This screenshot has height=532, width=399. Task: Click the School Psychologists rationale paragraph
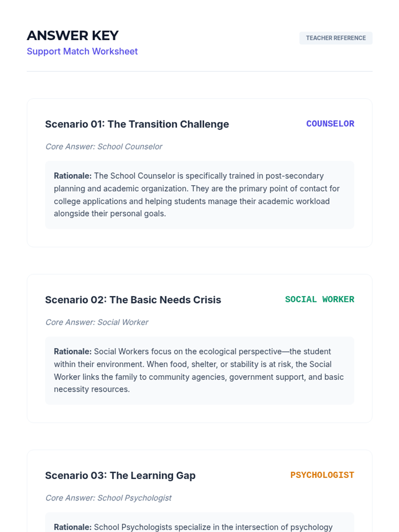tap(193, 527)
